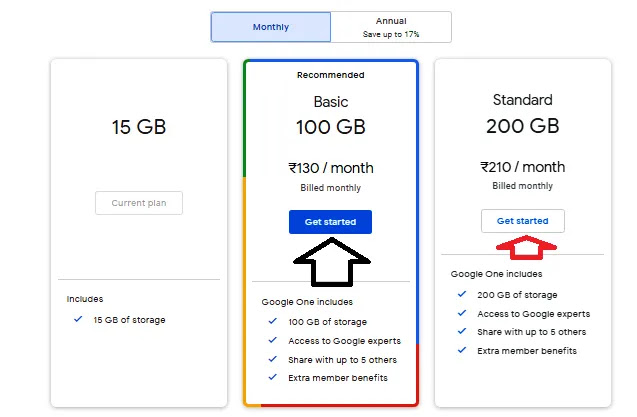Click the 15 GB free plan heading
The height and width of the screenshot is (417, 637).
tap(139, 127)
